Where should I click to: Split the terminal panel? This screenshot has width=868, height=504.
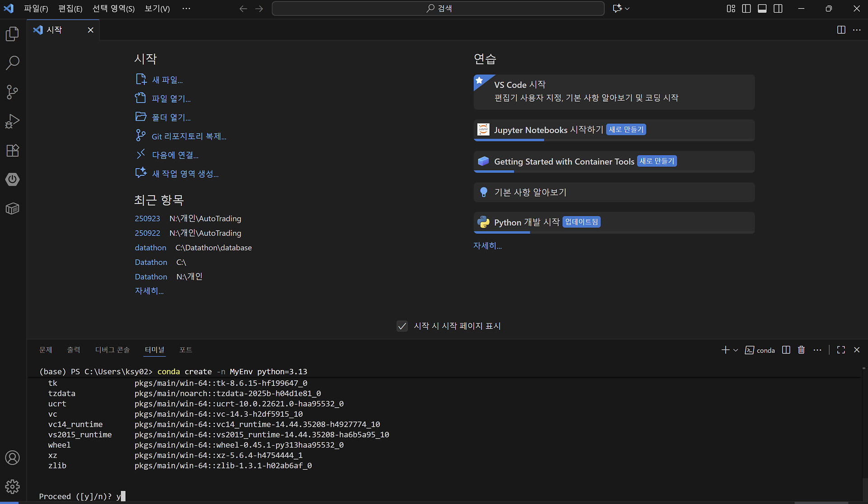click(786, 350)
